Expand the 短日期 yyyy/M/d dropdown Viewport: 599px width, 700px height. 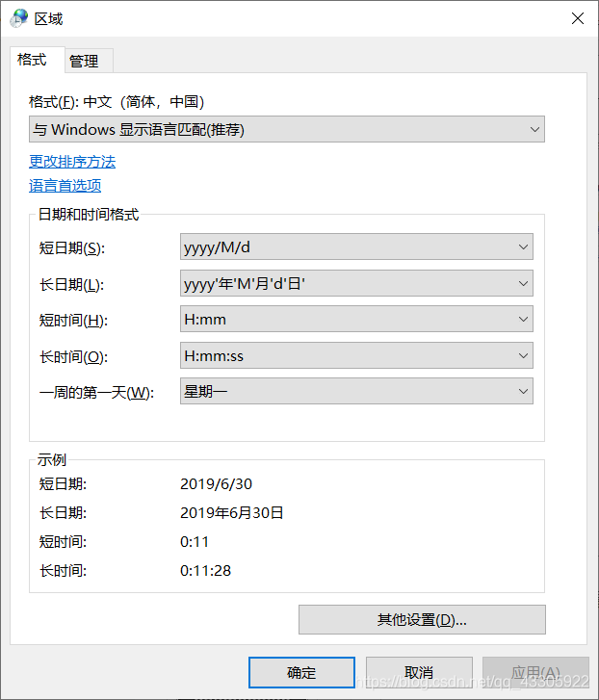tap(356, 246)
